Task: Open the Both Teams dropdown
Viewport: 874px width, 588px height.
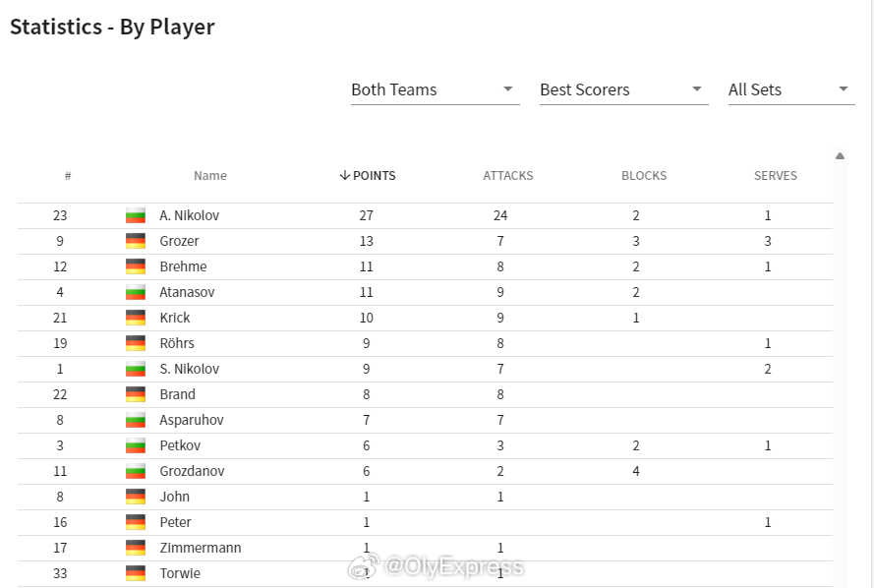Action: [435, 89]
